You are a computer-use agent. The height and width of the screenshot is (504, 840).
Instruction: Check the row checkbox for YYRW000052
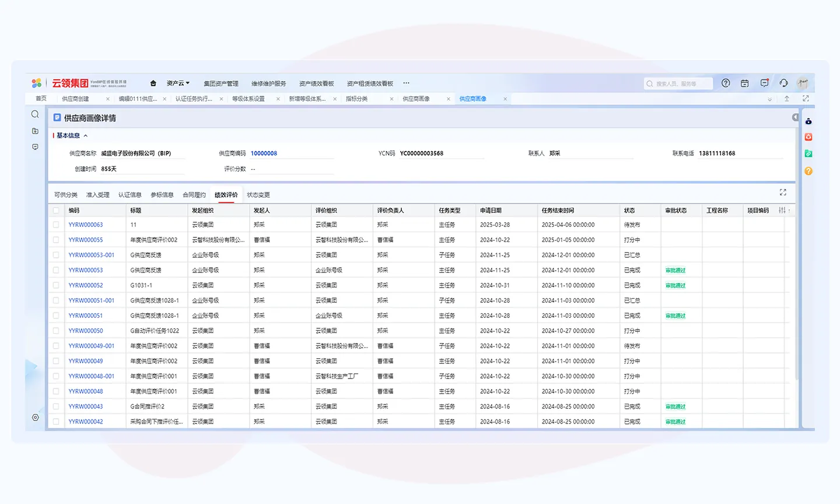point(56,285)
